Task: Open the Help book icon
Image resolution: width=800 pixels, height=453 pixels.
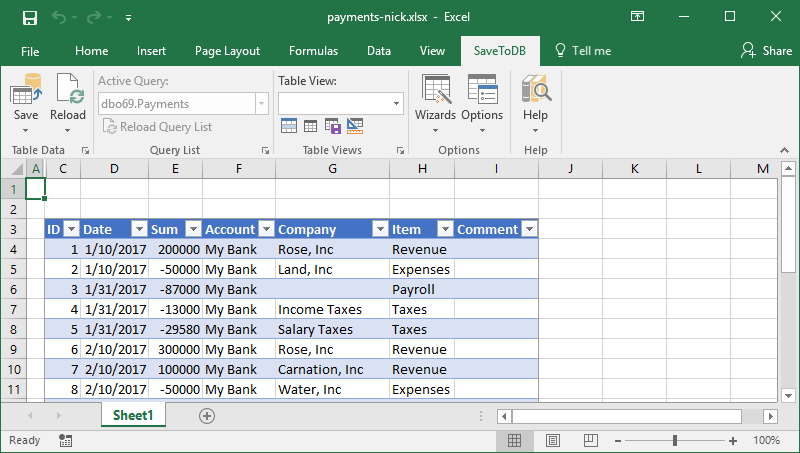Action: click(536, 89)
